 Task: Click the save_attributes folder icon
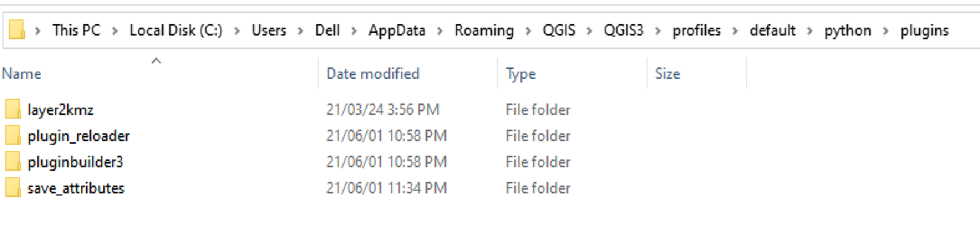(13, 188)
